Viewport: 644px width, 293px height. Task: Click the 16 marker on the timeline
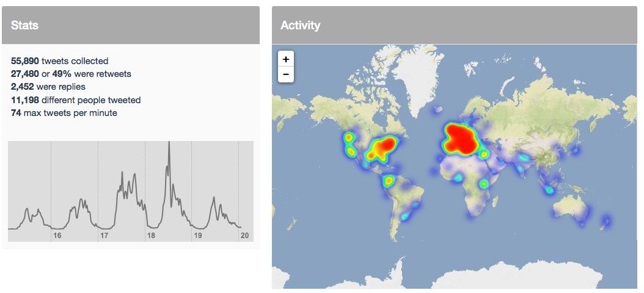[57, 235]
